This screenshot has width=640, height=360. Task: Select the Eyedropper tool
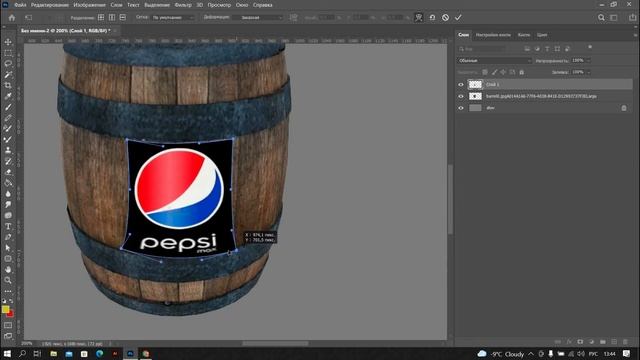8,96
